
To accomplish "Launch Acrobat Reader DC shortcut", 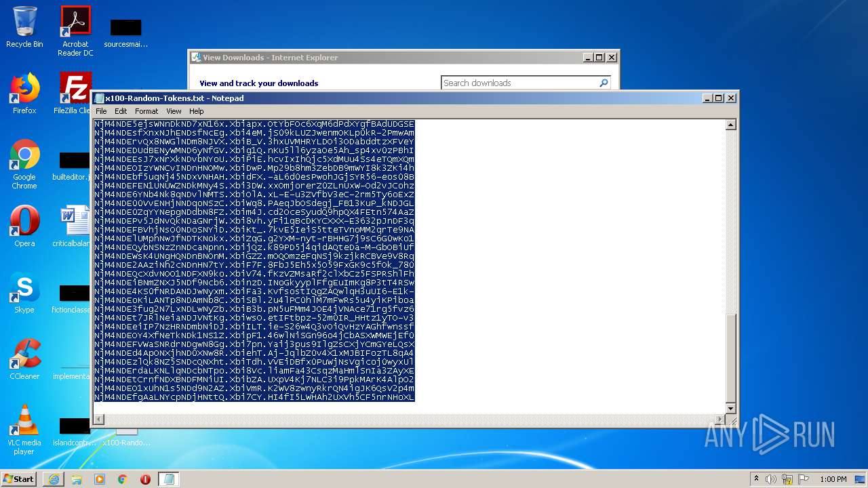I will click(x=75, y=30).
